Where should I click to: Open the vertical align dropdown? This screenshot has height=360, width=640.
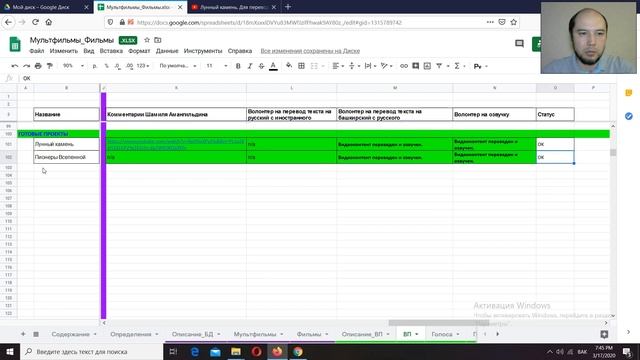tap(354, 66)
